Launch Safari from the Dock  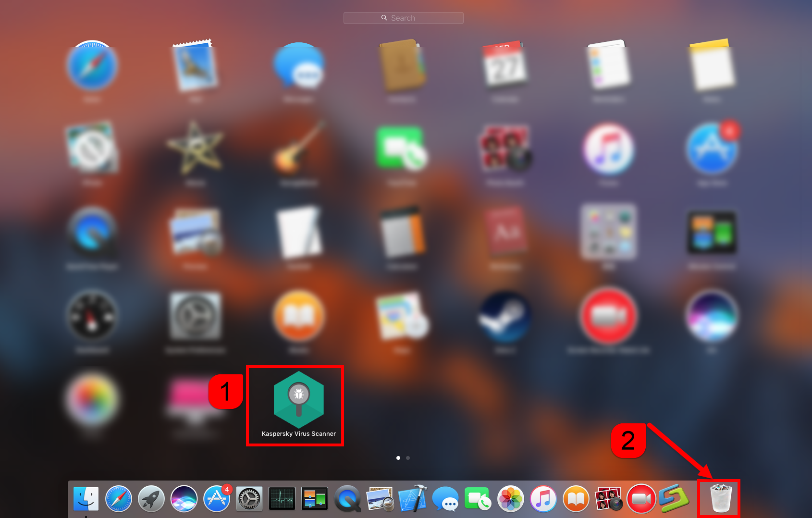118,499
